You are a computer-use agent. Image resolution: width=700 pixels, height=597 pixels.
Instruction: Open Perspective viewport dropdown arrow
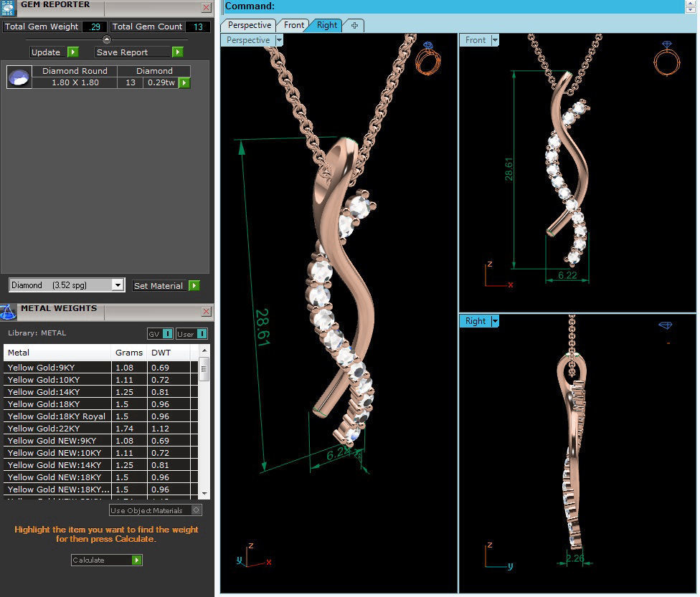279,40
